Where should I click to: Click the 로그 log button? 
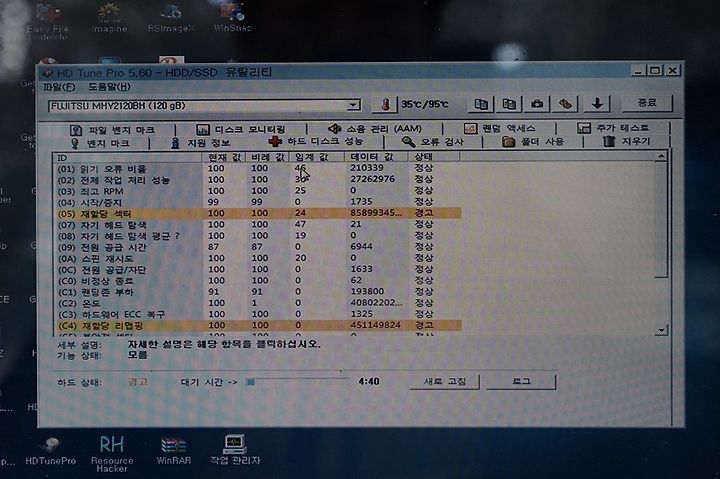coord(521,381)
